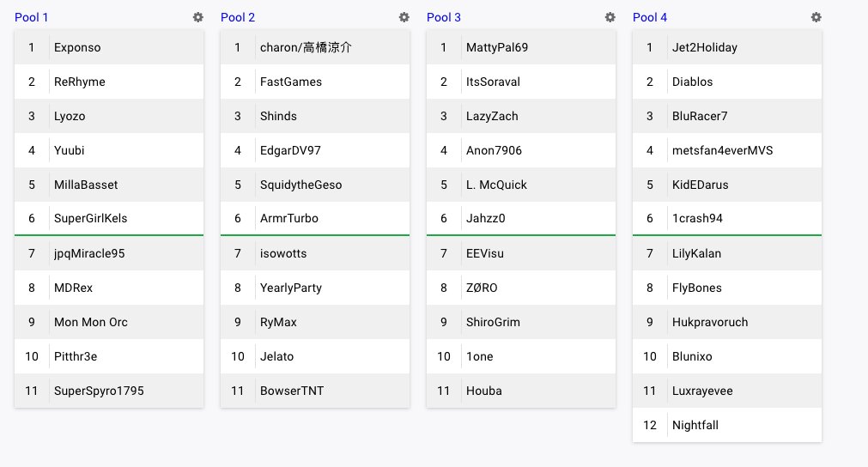
Task: Open Pool 3 settings gear
Action: click(x=610, y=17)
